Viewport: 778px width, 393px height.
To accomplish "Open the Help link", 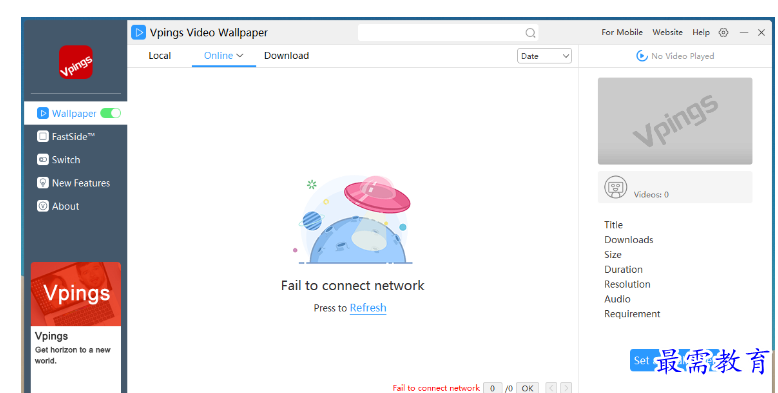I will (701, 32).
